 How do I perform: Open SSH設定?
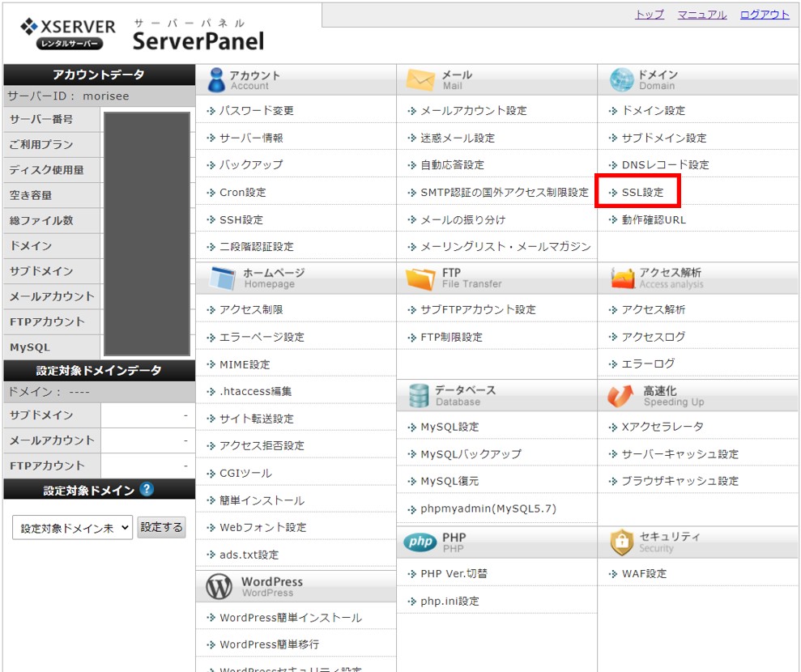(241, 220)
